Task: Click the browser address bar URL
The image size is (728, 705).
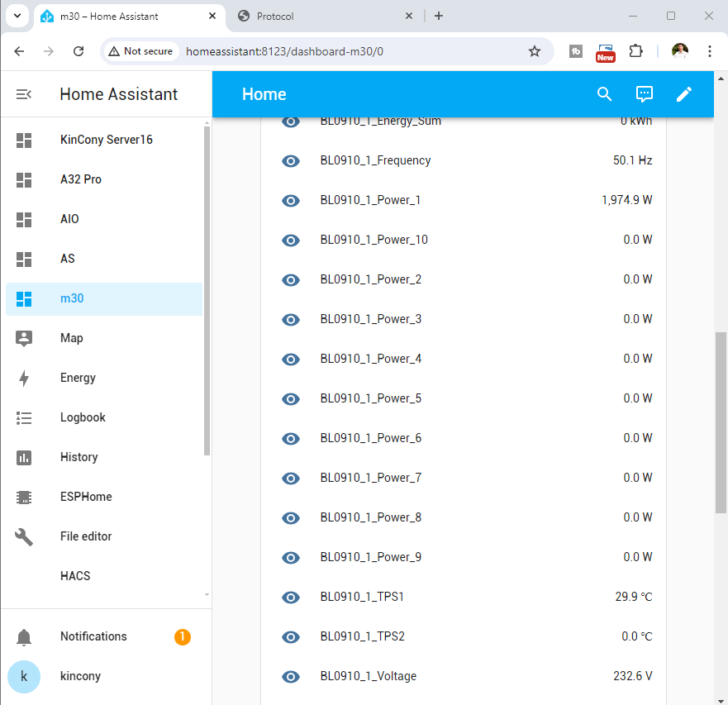Action: tap(284, 51)
